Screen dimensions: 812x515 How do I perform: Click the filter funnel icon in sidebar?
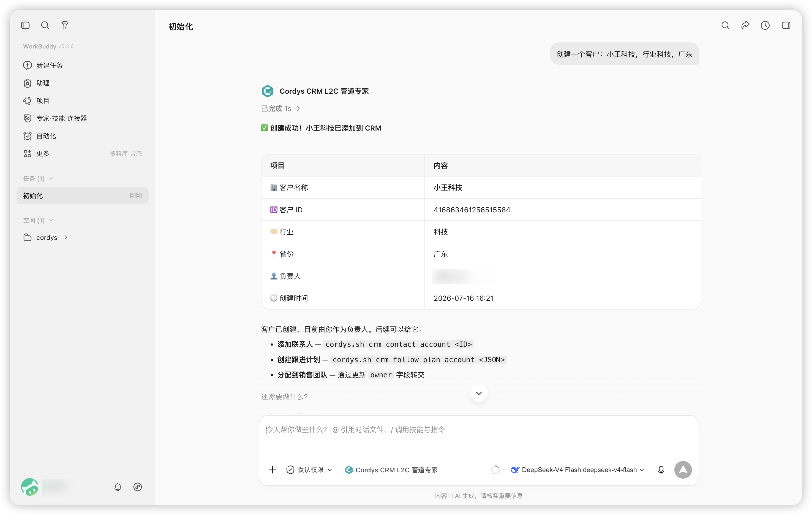pos(65,25)
